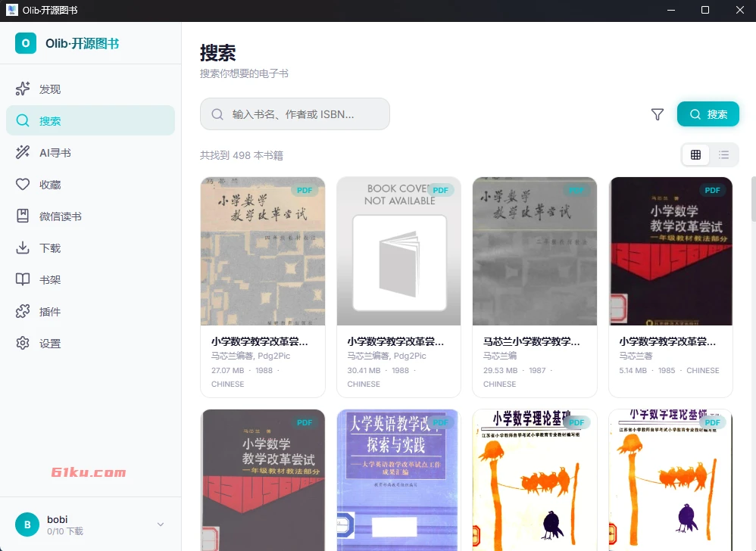Screen dimensions: 756x551
Task: Select the AI寻书 menu item
Action: point(90,152)
